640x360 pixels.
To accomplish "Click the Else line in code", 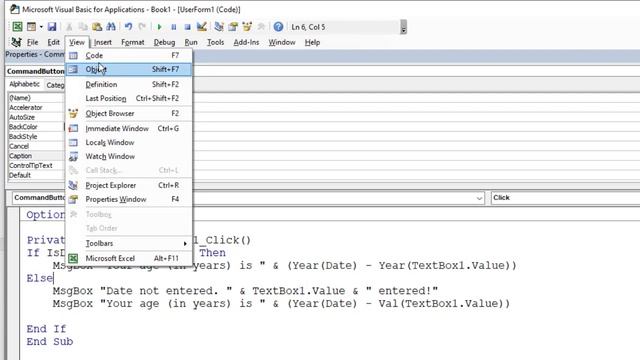I will pos(40,278).
